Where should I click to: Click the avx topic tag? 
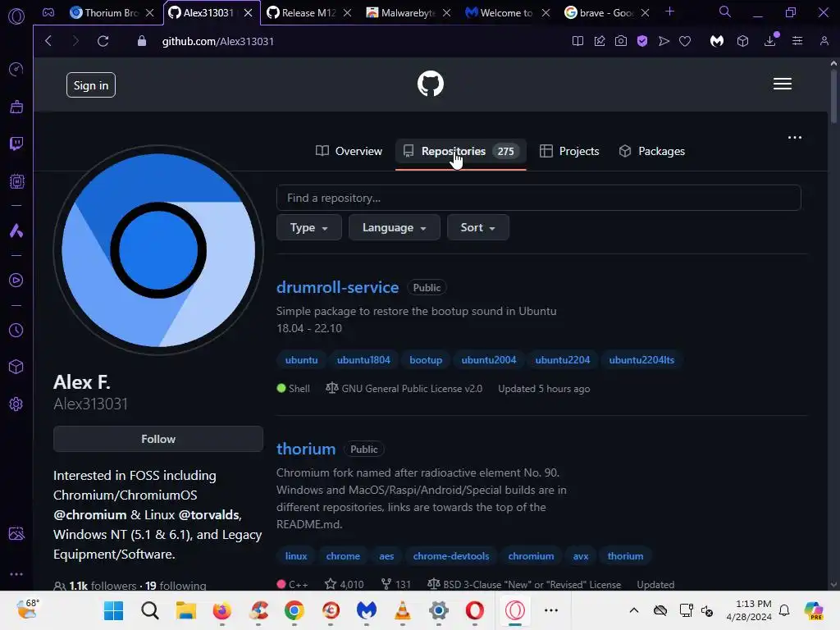[580, 556]
